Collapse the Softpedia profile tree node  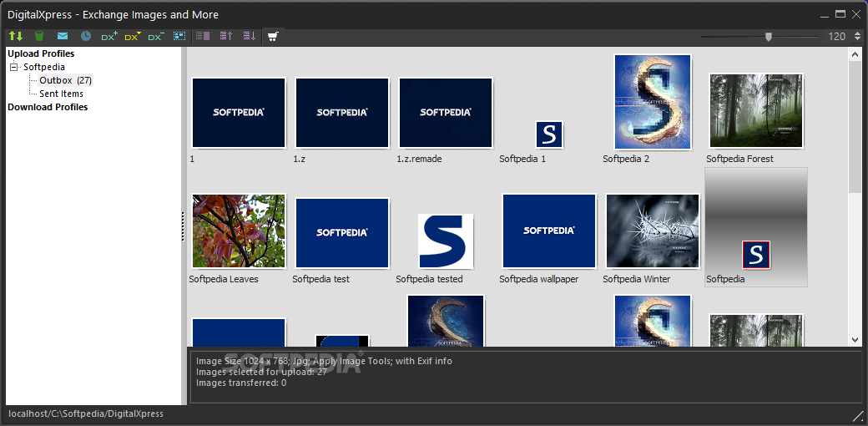coord(14,67)
